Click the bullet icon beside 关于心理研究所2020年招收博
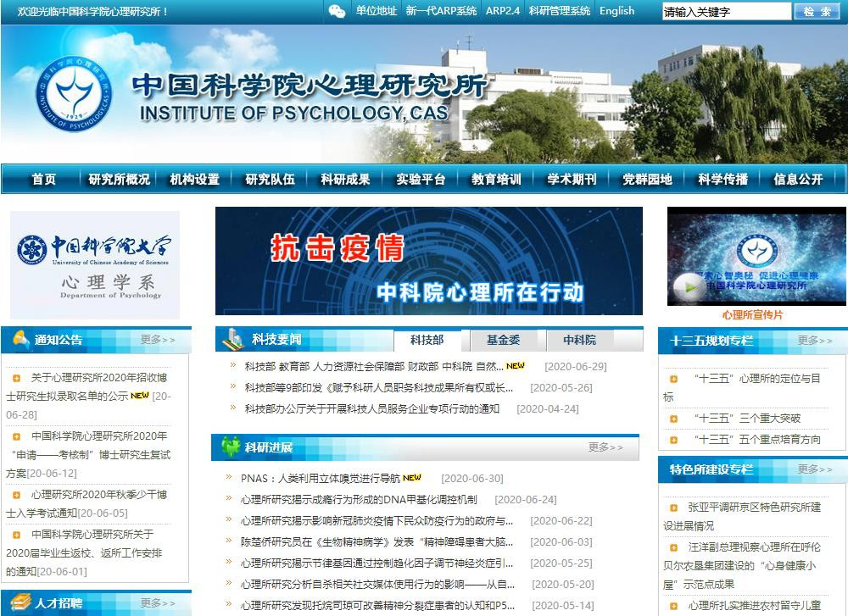 pos(16,378)
